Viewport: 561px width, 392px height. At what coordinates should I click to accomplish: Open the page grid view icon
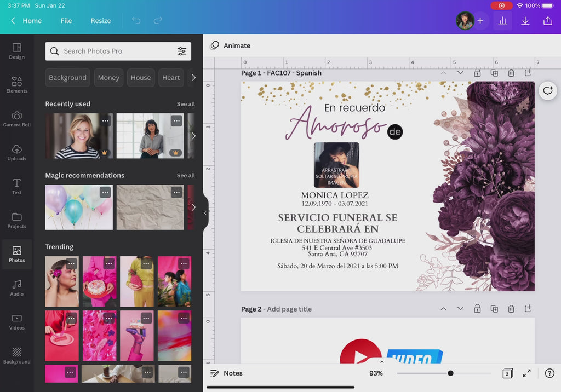507,373
